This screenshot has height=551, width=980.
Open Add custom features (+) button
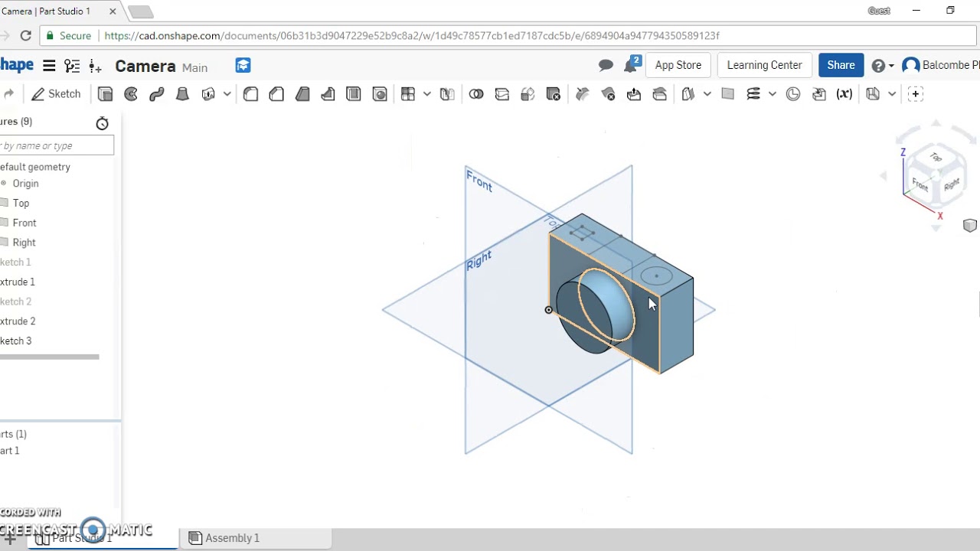click(x=916, y=94)
